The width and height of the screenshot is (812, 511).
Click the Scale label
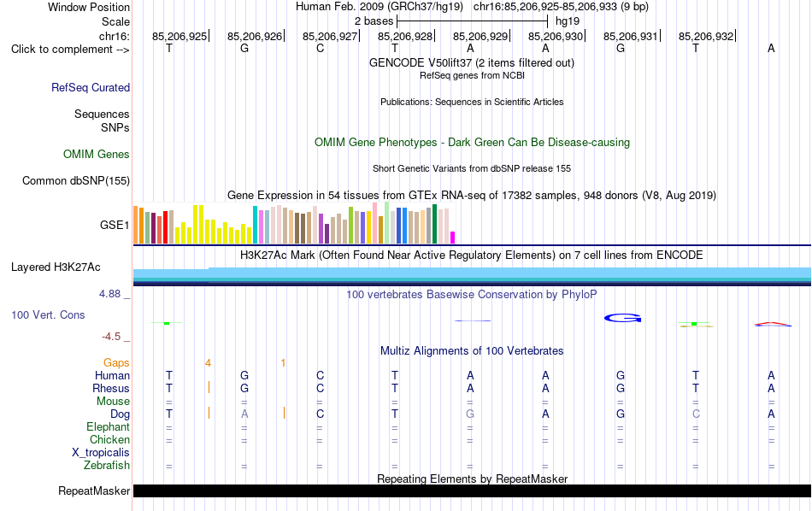[x=115, y=21]
